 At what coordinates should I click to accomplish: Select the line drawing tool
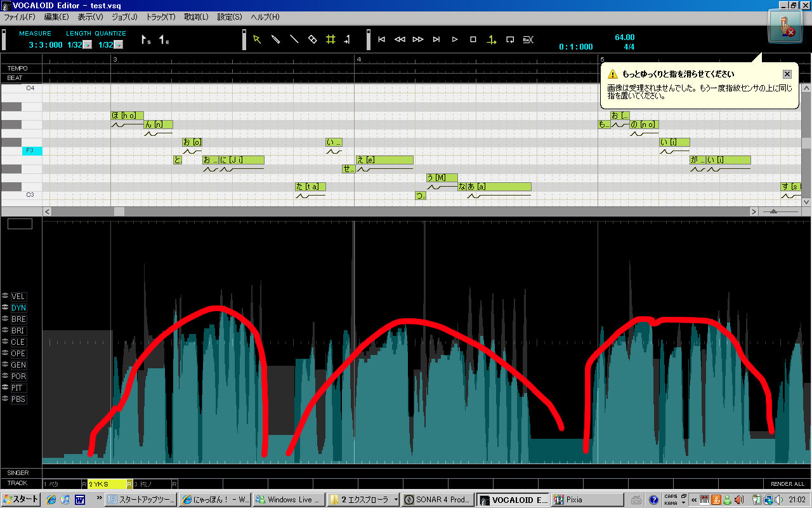click(x=294, y=39)
